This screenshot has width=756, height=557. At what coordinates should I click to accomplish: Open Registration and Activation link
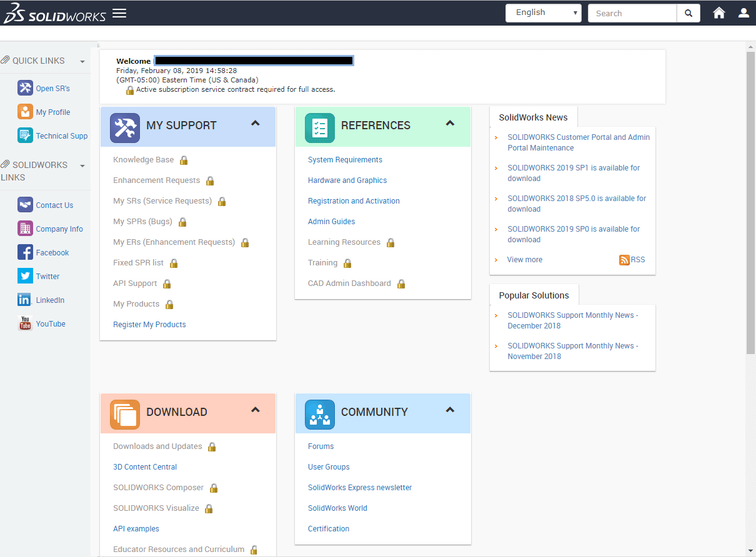pos(354,201)
